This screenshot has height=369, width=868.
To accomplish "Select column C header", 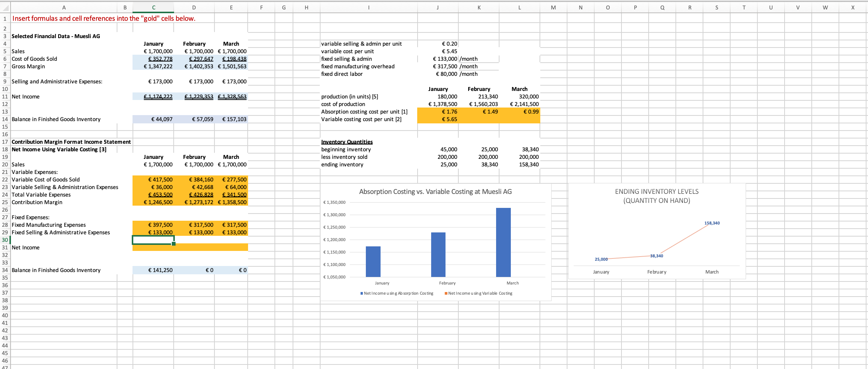I will (153, 7).
